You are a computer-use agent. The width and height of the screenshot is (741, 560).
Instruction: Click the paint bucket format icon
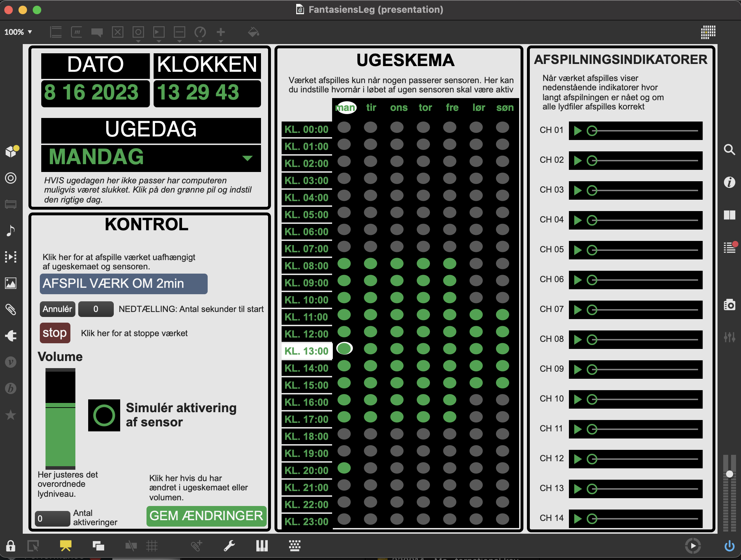click(254, 32)
